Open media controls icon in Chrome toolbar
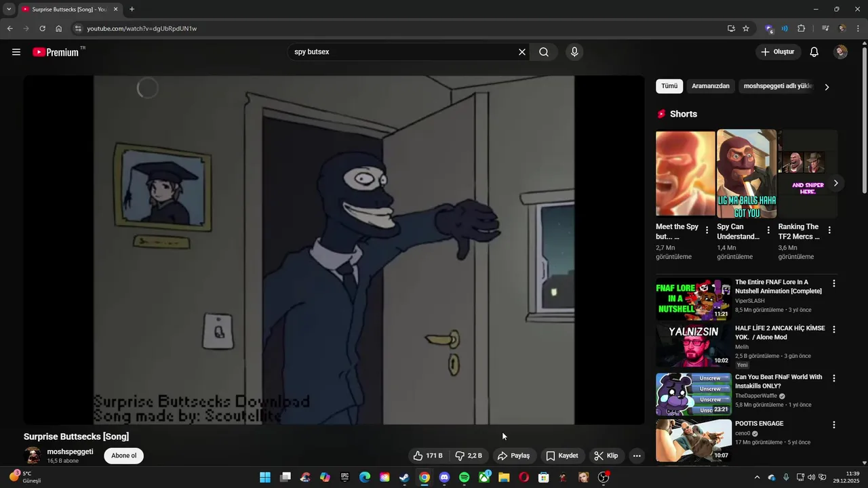 click(825, 28)
